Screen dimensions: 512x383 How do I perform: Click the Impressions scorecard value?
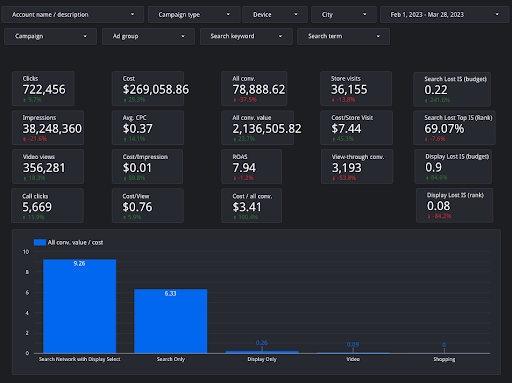click(x=52, y=129)
